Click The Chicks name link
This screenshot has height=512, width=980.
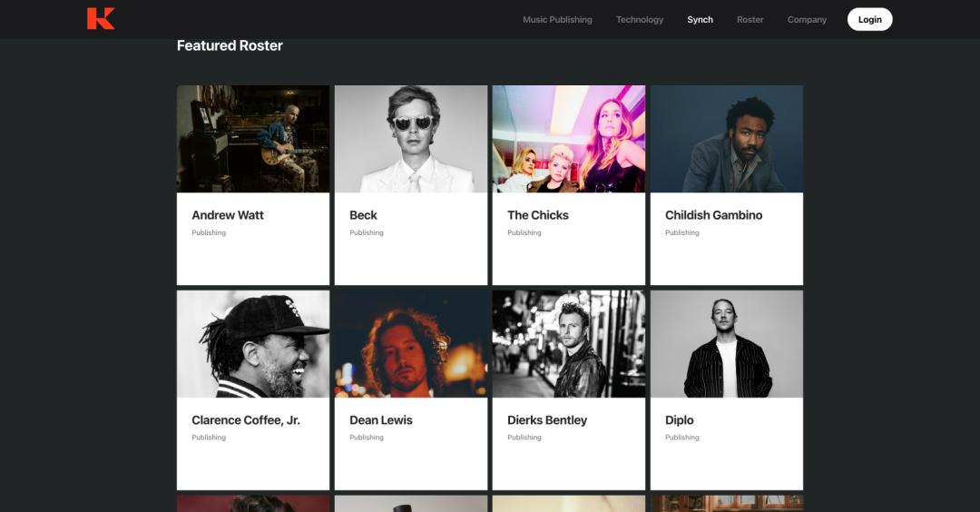537,215
